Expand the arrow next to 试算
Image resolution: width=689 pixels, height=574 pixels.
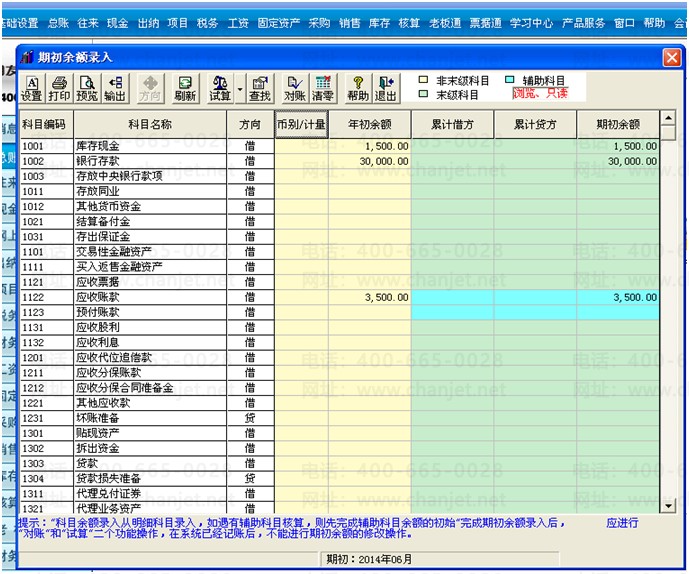(240, 89)
